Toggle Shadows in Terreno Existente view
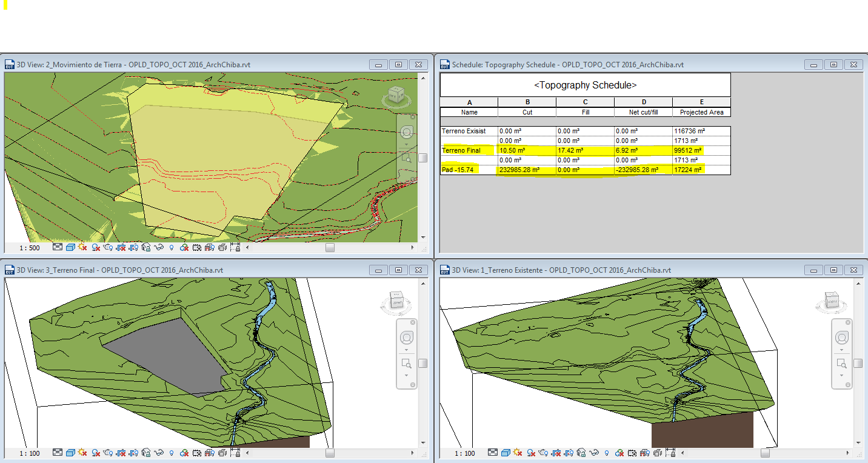Image resolution: width=868 pixels, height=463 pixels. tap(532, 453)
